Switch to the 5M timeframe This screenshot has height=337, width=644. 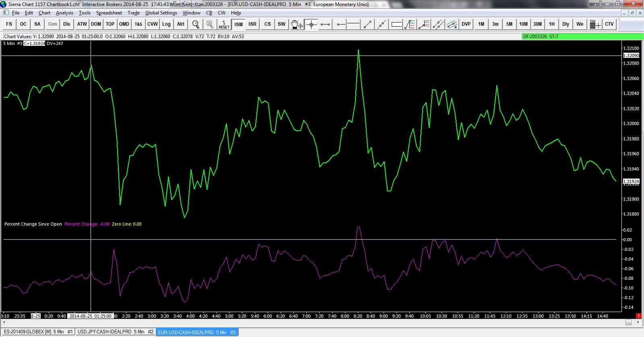coord(510,24)
